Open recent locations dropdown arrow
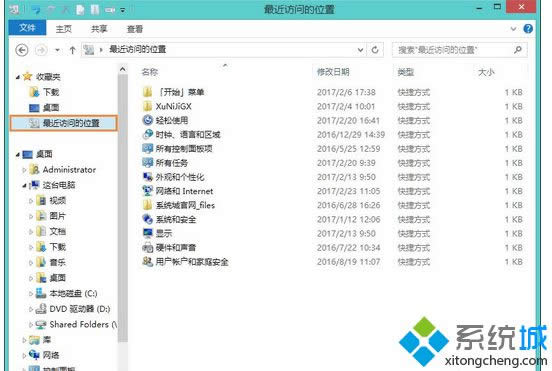 pos(57,50)
